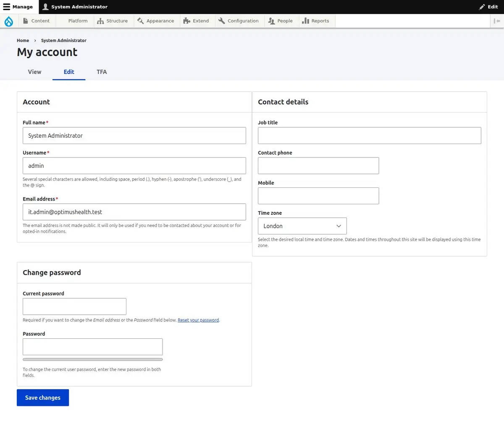Image resolution: width=504 pixels, height=440 pixels.
Task: Click the Current password field
Action: [74, 307]
